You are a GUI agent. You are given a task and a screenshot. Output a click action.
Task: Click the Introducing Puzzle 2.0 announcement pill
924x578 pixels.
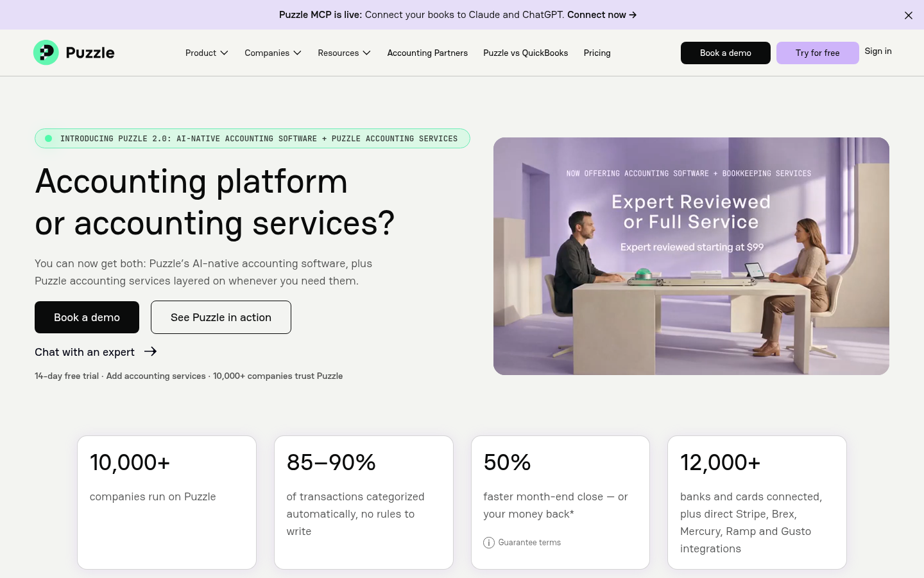pos(252,139)
